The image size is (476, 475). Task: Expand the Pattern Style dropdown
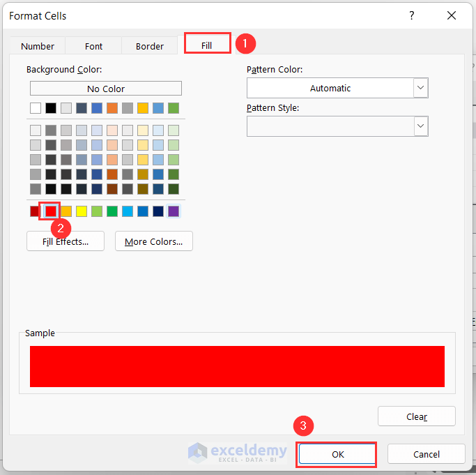(x=420, y=126)
